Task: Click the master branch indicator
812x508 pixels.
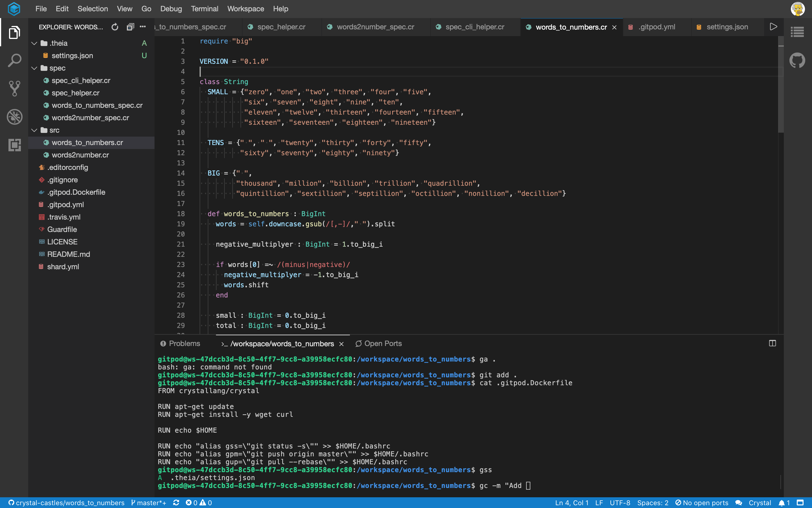Action: [148, 503]
